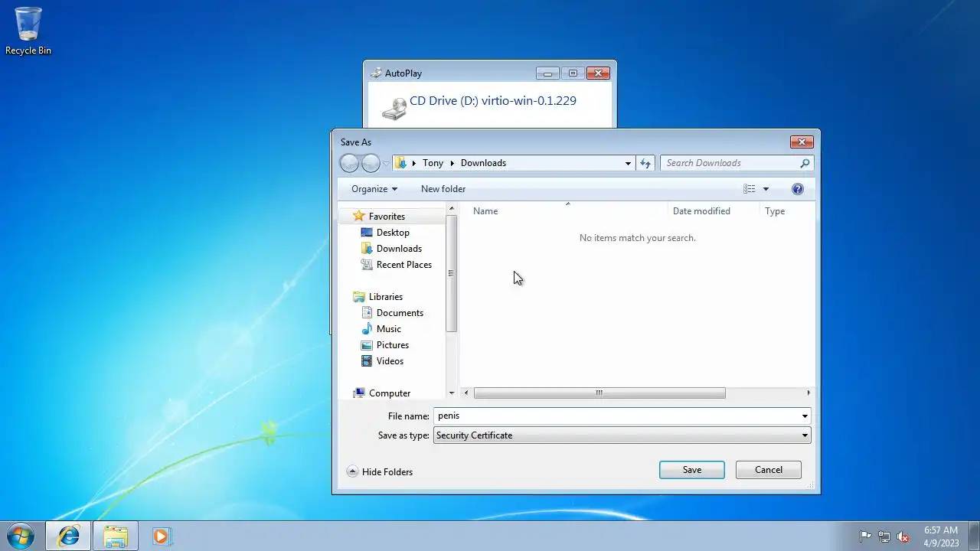Click the Music note icon

point(367,329)
